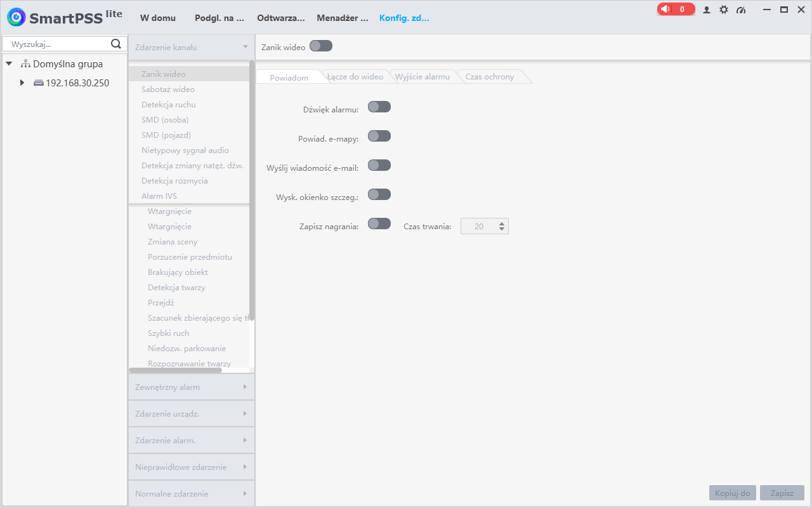Turn on the Dźwięk alarmu switch
This screenshot has width=812, height=508.
pos(379,107)
